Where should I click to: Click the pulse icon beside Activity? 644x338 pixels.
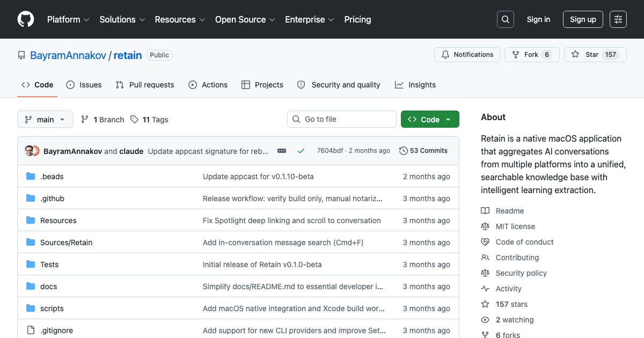tap(485, 289)
